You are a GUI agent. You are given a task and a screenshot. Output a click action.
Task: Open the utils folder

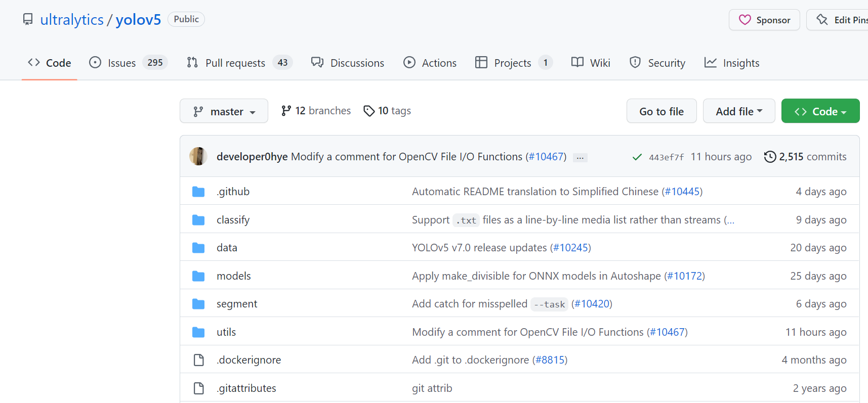tap(226, 332)
